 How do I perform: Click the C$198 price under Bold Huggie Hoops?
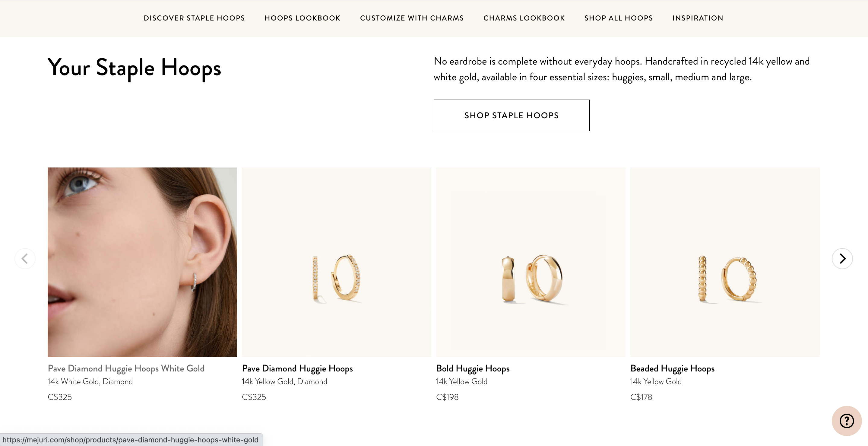click(447, 397)
